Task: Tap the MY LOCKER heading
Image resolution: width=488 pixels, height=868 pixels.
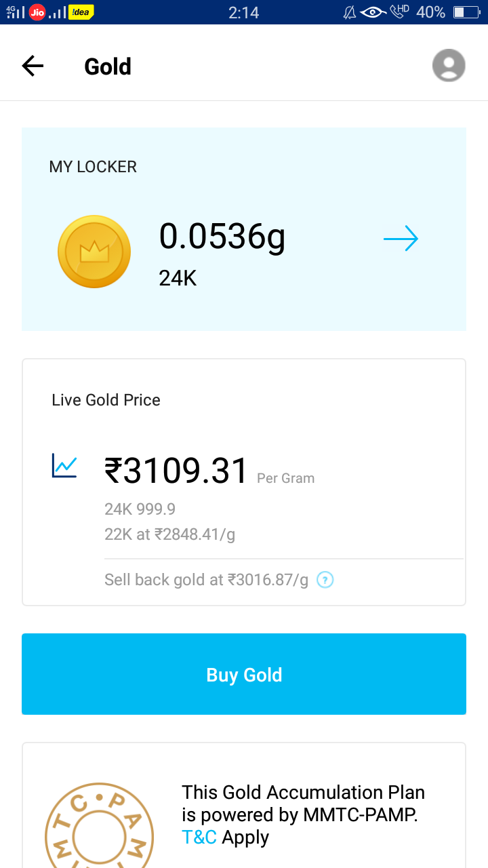Action: pyautogui.click(x=93, y=167)
